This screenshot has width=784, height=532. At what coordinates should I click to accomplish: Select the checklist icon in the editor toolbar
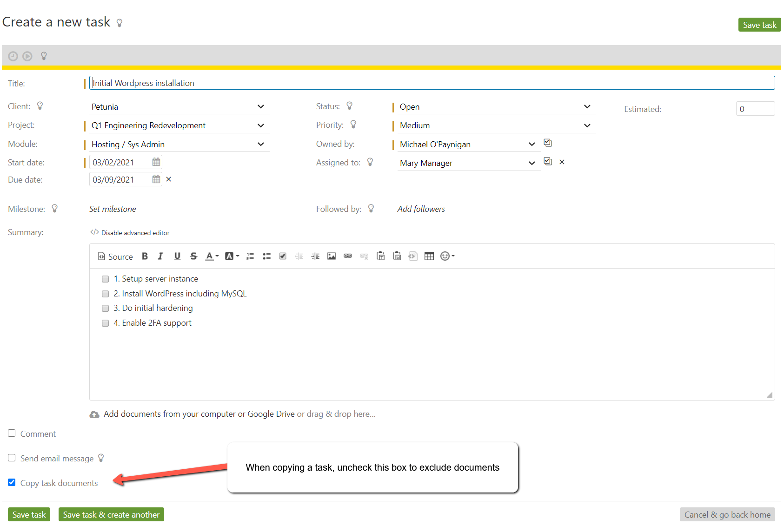click(283, 256)
